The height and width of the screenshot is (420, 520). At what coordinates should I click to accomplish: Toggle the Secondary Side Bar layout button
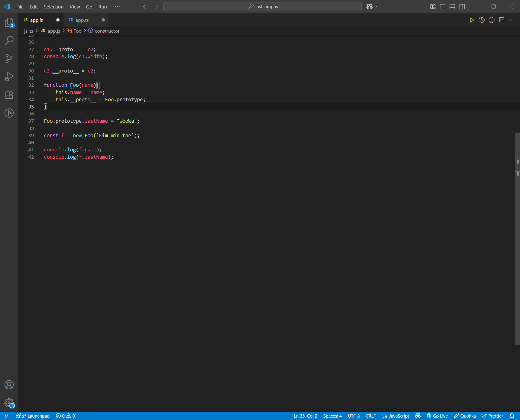point(462,7)
